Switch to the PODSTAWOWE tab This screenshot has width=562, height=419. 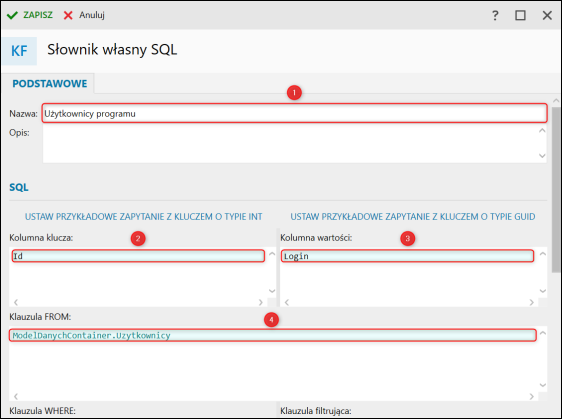[x=50, y=84]
